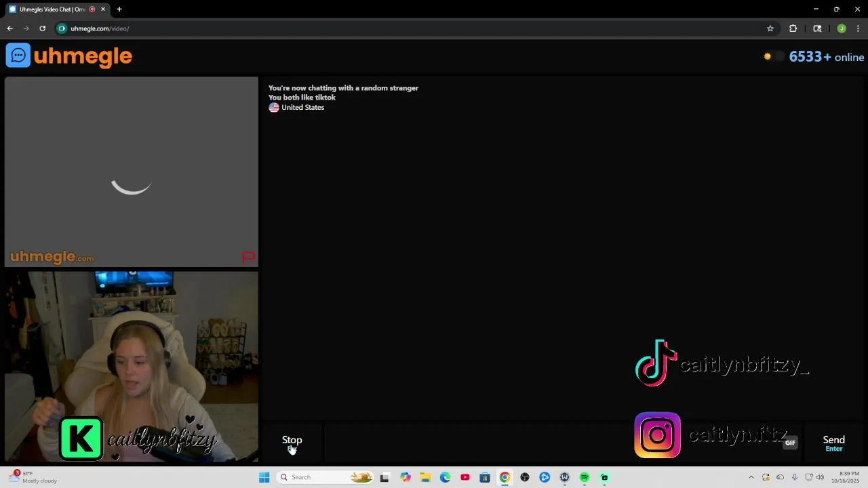
Task: Click the United States country label
Action: point(302,107)
